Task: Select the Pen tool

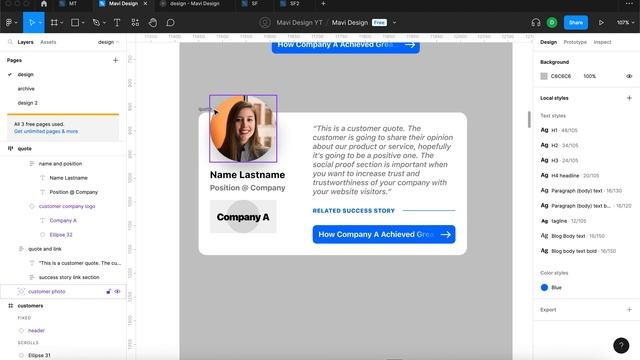Action: [96, 23]
